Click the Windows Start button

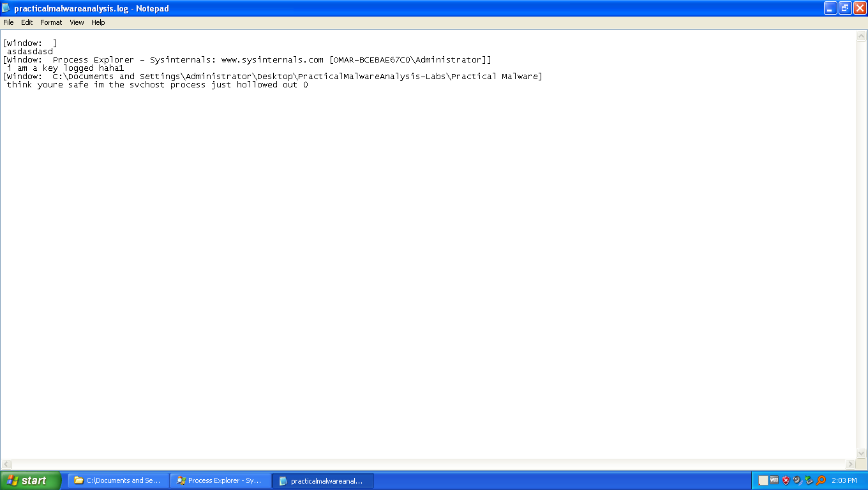30,480
